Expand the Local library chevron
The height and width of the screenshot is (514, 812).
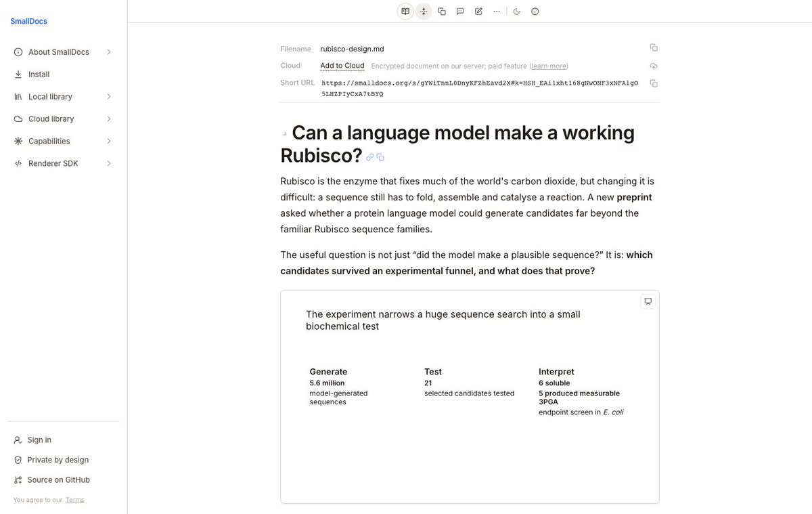(x=109, y=97)
